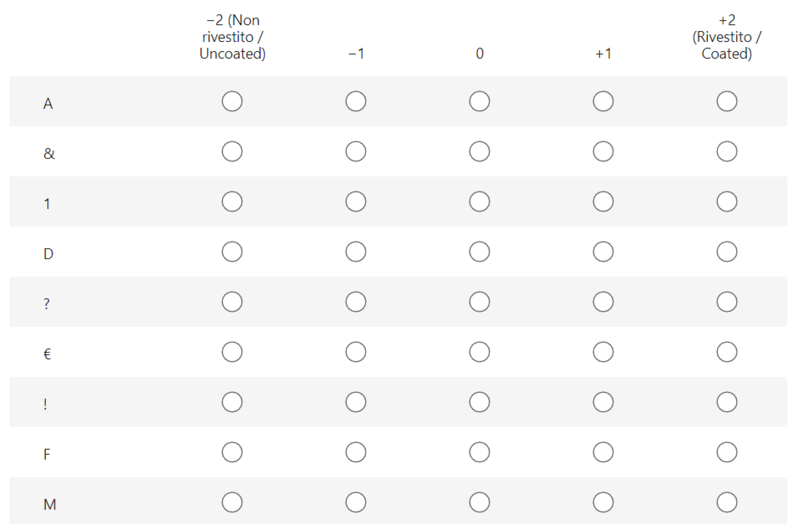
Task: Choose 0 rating for row &
Action: [x=479, y=151]
